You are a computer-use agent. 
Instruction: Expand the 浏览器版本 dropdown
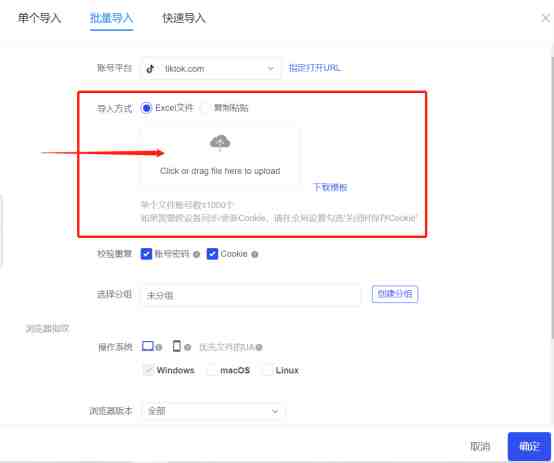click(x=213, y=411)
